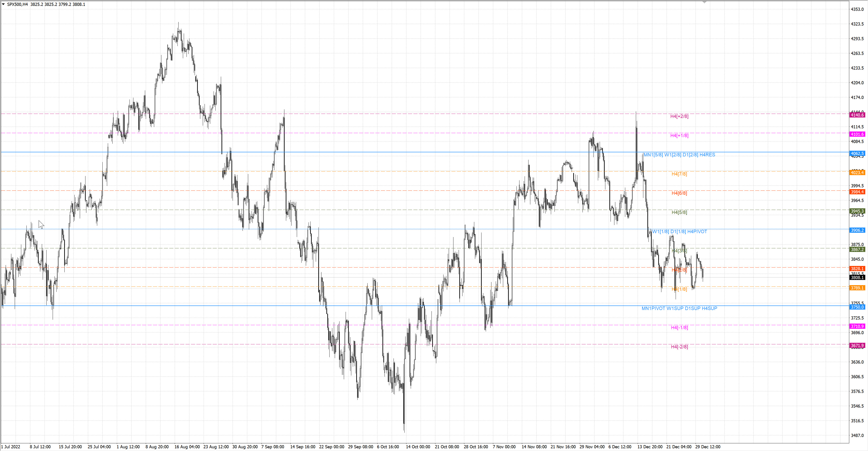Screen dimensions: 868x451
Task: Select the H4[5/8] level label
Action: [679, 212]
